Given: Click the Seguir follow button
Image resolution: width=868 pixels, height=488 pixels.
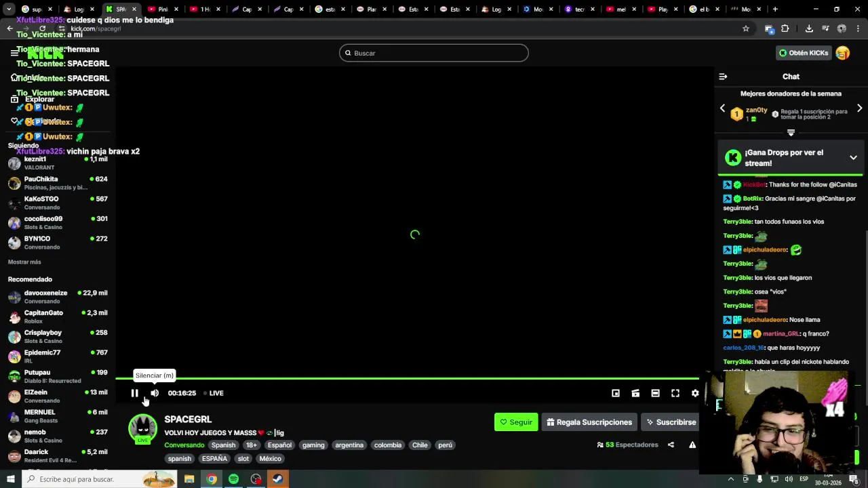Looking at the screenshot, I should coord(516,422).
